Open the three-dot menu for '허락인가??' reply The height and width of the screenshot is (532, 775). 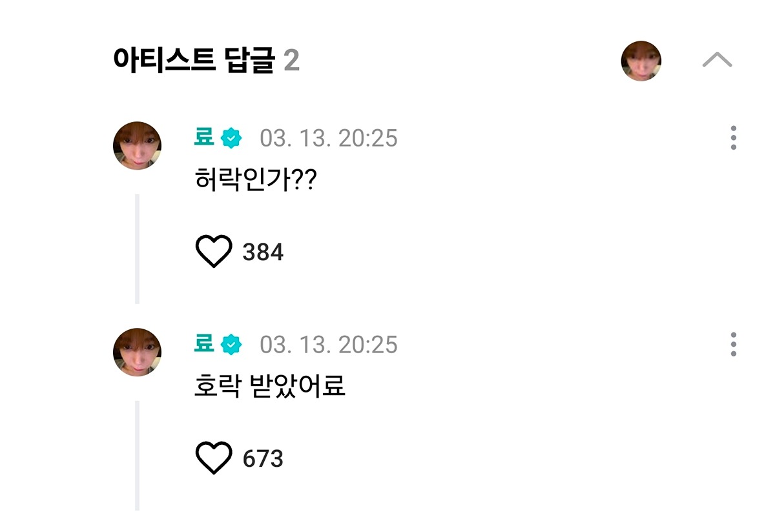pyautogui.click(x=734, y=138)
